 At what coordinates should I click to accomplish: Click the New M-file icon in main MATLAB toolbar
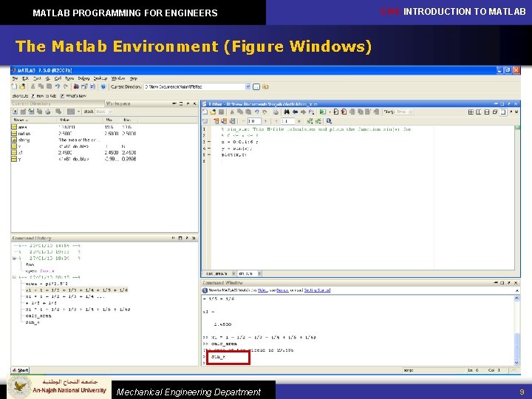click(14, 87)
